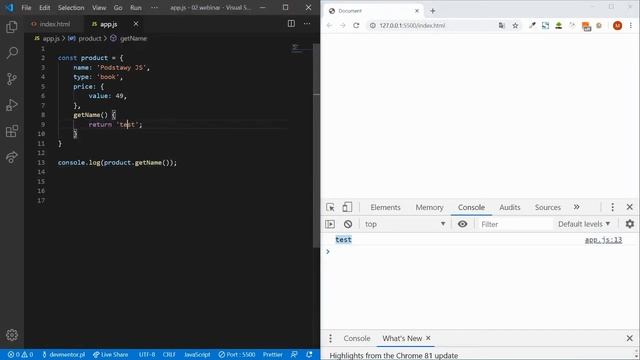Open the Extensions view
Viewport: 640px width, 360px height.
(x=12, y=131)
